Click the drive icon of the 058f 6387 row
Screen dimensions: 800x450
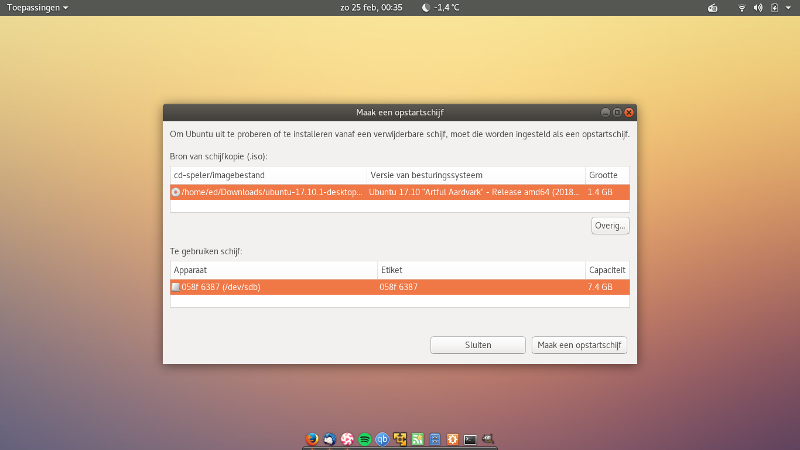[176, 287]
